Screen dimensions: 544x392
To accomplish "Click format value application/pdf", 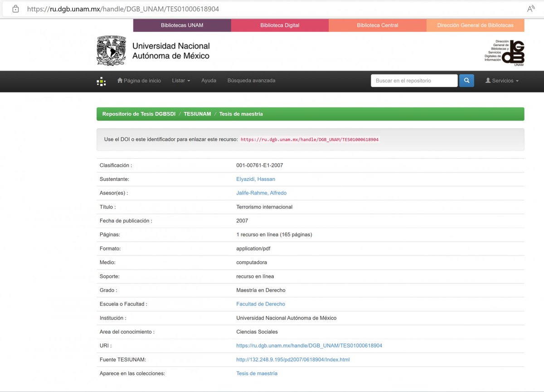I will click(x=253, y=249).
